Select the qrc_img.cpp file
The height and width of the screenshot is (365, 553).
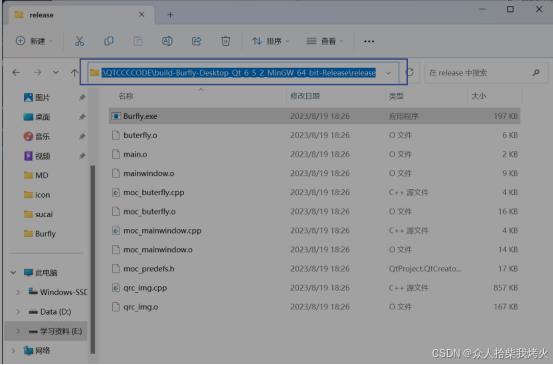point(315,287)
